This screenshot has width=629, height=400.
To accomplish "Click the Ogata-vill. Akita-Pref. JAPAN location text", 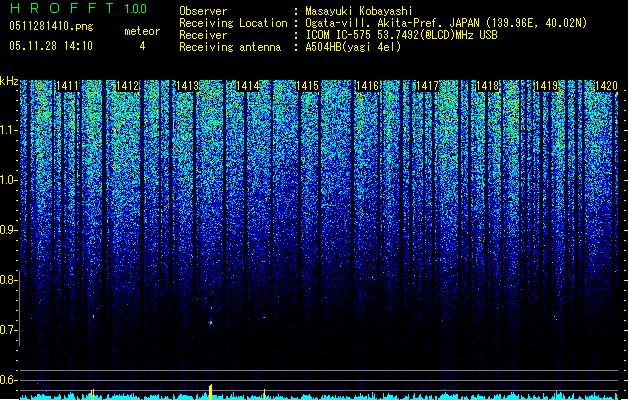I will pyautogui.click(x=446, y=23).
